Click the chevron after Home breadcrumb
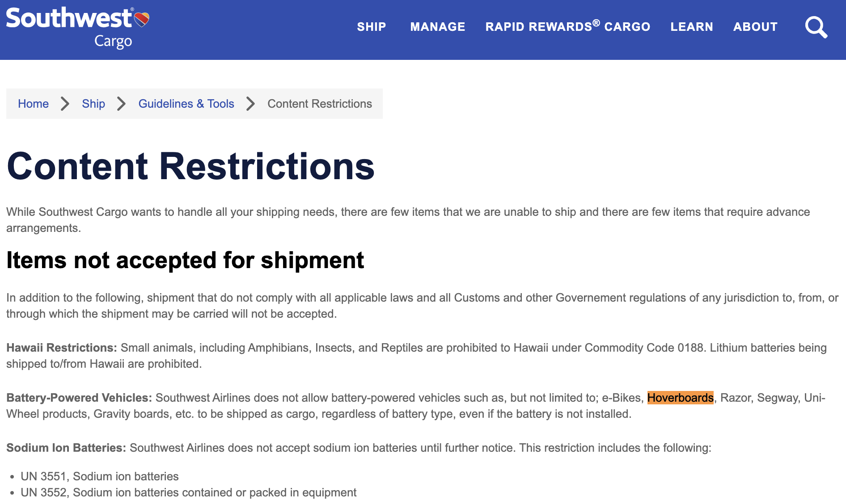The image size is (846, 504). (x=65, y=104)
